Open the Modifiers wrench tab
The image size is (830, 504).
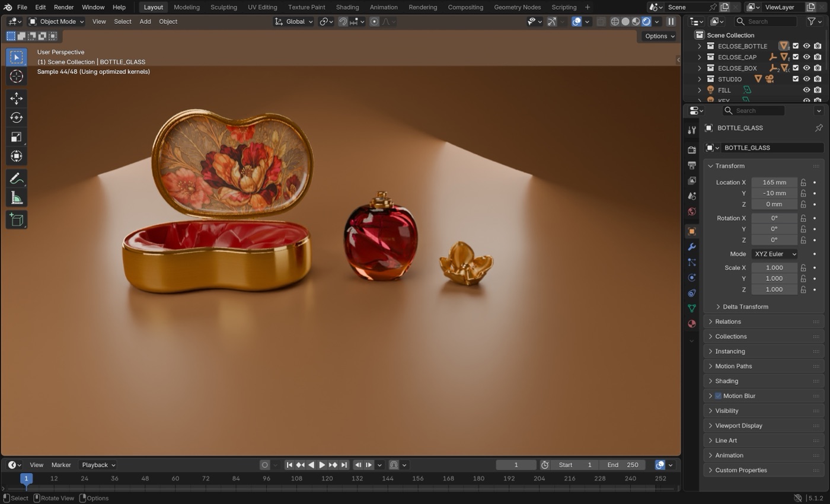pos(691,247)
